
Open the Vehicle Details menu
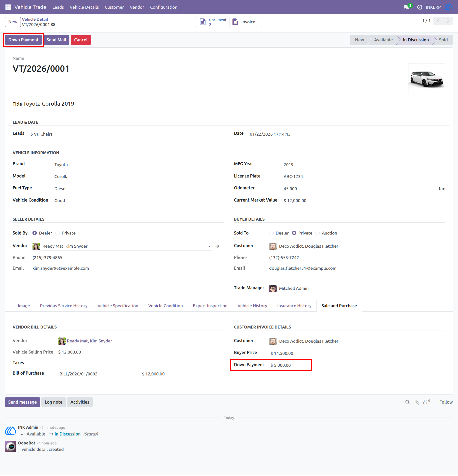[84, 7]
